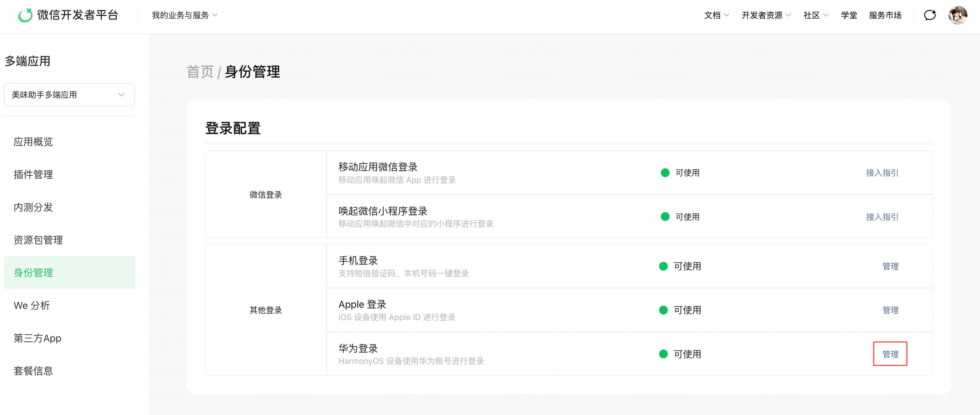980x415 pixels.
Task: Open 服务市场 in top navigation
Action: coord(885,15)
